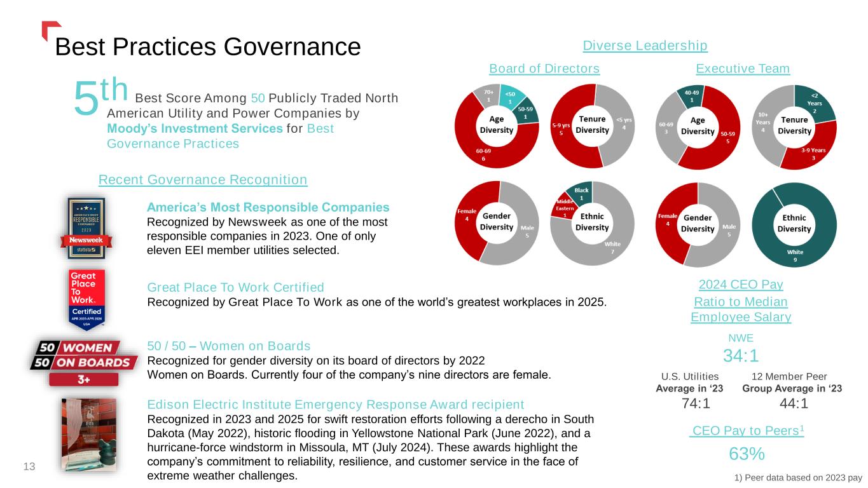
Task: Click the Newsweek Most Responsible Companies badge
Action: (x=86, y=227)
